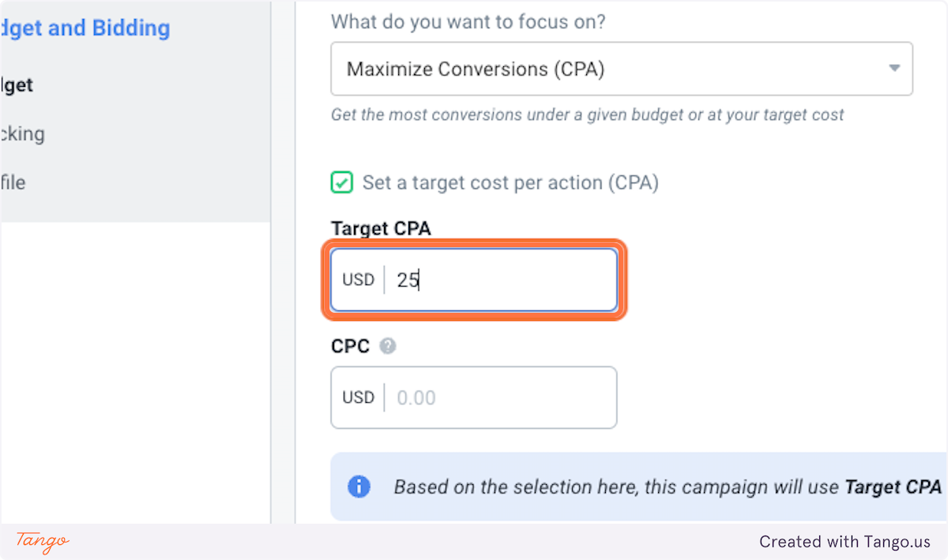This screenshot has height=560, width=948.
Task: Click the USD prefix in Target CPA field
Action: coord(358,280)
